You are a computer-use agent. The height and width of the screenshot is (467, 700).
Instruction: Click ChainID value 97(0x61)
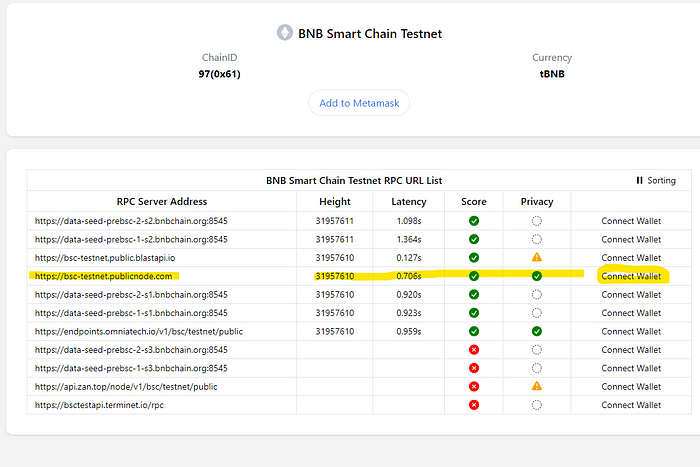click(x=219, y=74)
